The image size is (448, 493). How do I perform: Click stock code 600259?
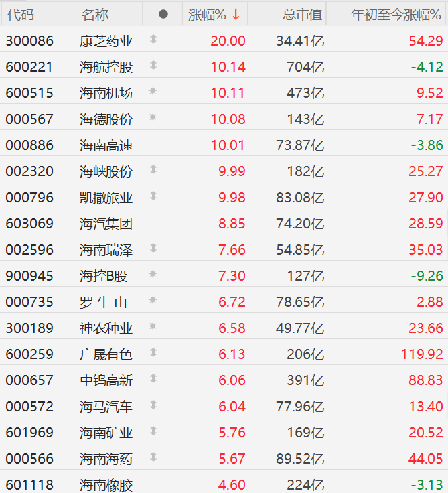click(x=29, y=354)
